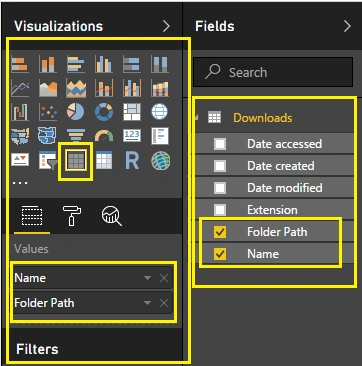Viewport: 362px width, 366px height.
Task: Select the Funnel chart visualization
Action: click(76, 136)
